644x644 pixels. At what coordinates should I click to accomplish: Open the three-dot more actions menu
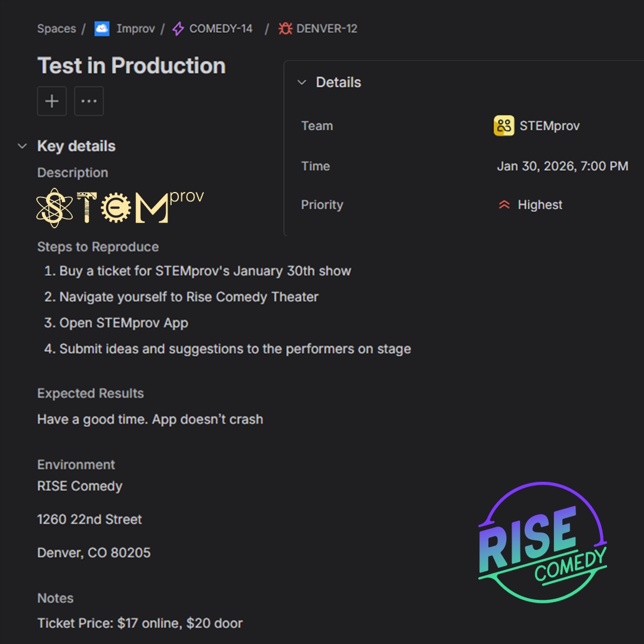(x=89, y=101)
